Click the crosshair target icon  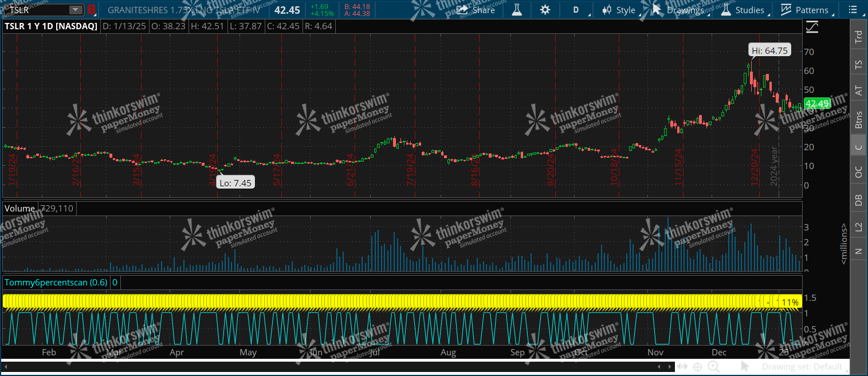(x=698, y=367)
